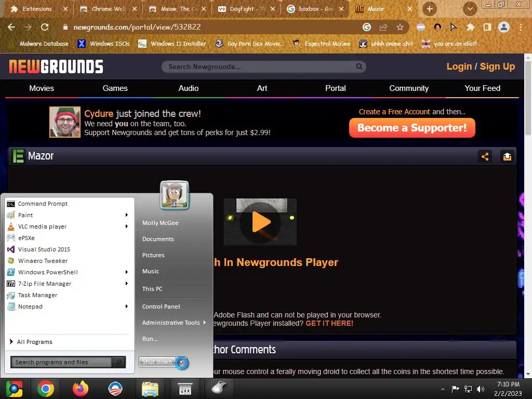
Task: Switch to the Dogfight tab
Action: tap(247, 9)
